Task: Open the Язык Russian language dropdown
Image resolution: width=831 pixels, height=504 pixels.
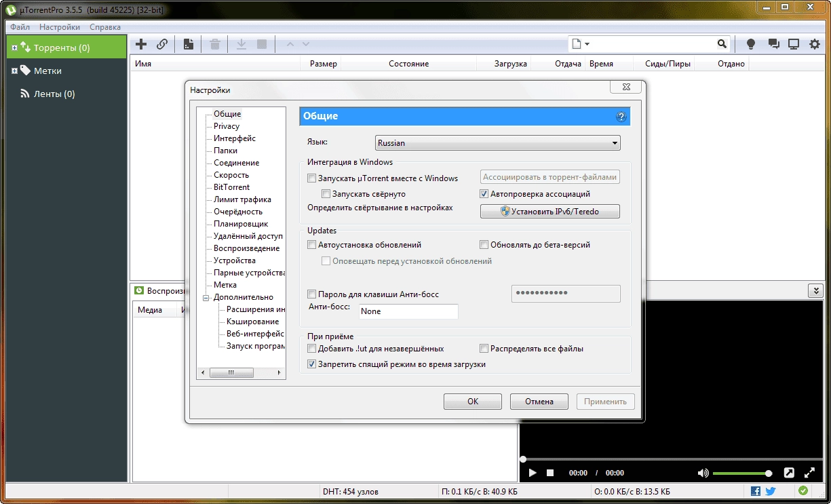Action: 498,143
